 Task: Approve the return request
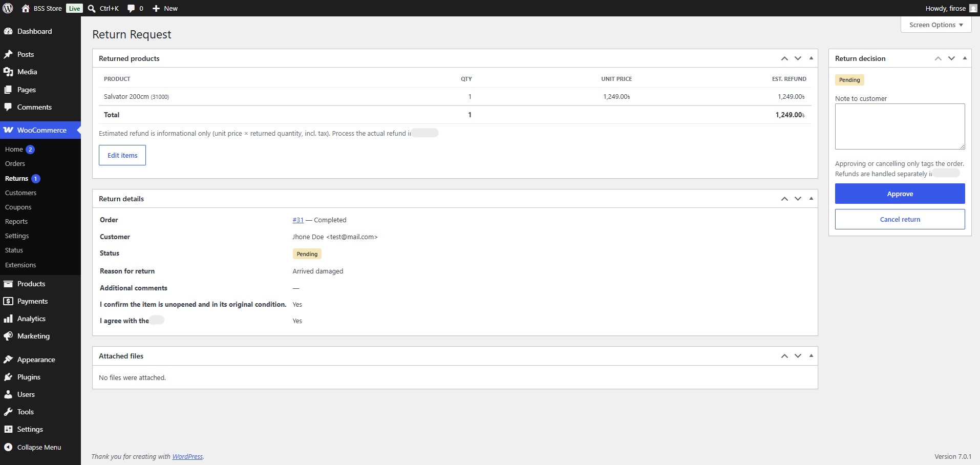pos(900,194)
